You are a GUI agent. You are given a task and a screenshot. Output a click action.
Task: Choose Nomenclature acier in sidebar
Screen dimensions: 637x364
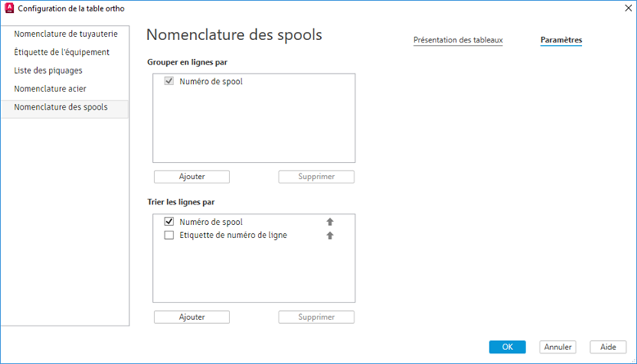pyautogui.click(x=50, y=88)
